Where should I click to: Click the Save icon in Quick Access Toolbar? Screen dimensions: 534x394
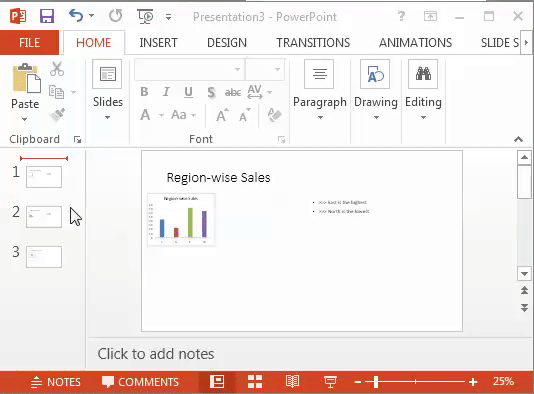[x=47, y=16]
